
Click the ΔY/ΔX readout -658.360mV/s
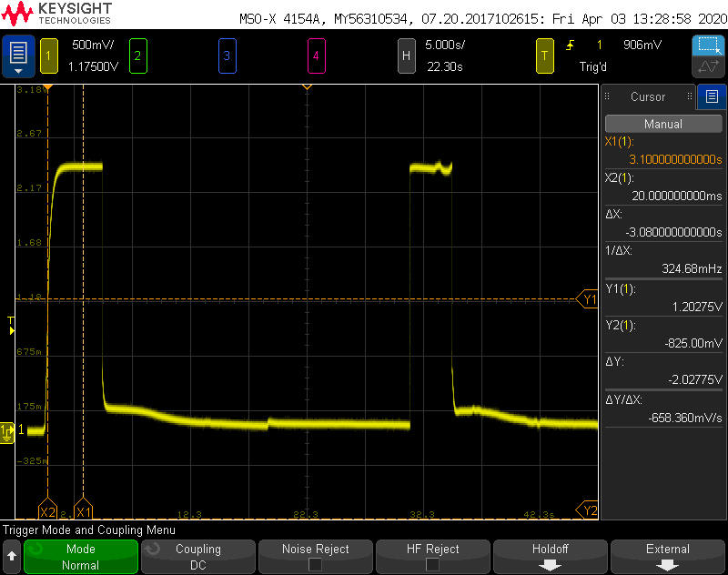(x=685, y=419)
